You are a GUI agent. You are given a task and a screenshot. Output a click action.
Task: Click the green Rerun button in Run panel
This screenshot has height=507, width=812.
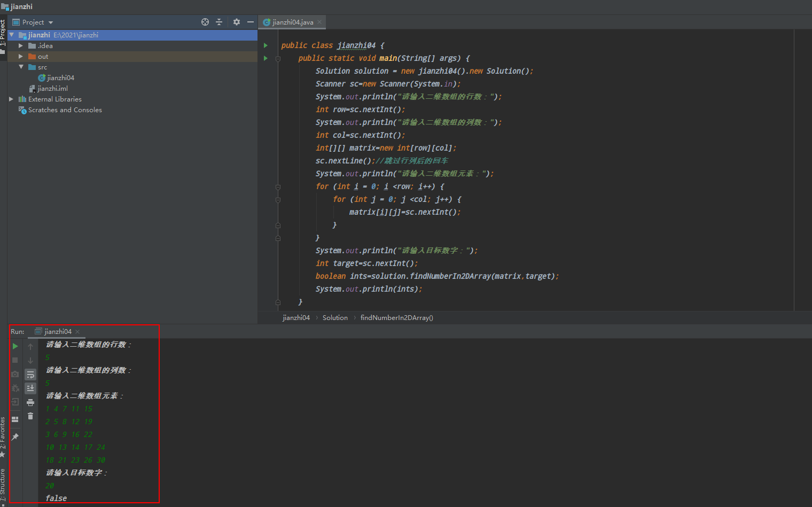[15, 346]
